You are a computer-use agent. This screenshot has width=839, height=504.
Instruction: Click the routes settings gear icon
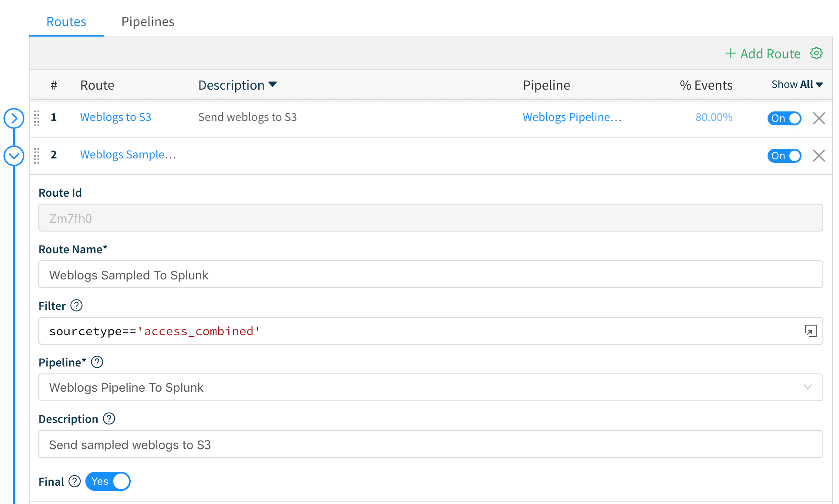816,53
